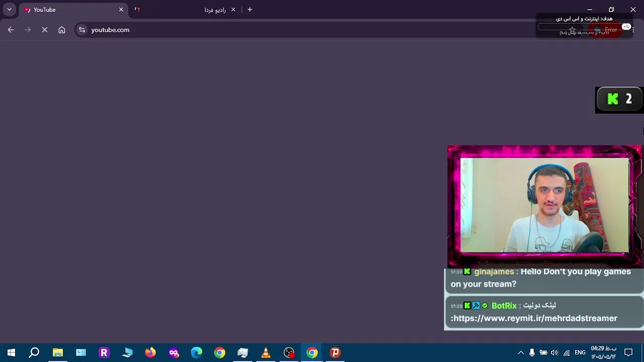The height and width of the screenshot is (362, 644).
Task: Minimize the Chrome window
Action: (x=590, y=10)
